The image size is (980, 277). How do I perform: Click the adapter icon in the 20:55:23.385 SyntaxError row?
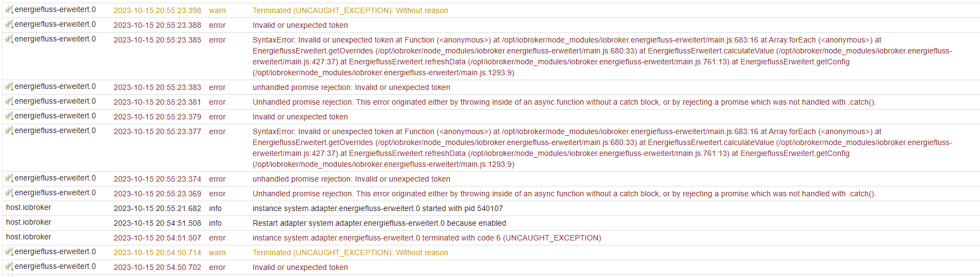(x=9, y=39)
